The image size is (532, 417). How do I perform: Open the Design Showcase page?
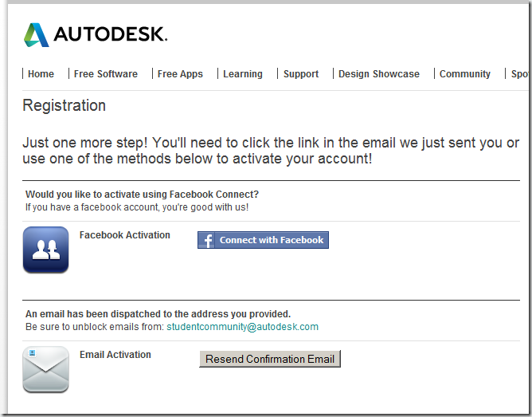[x=379, y=73]
